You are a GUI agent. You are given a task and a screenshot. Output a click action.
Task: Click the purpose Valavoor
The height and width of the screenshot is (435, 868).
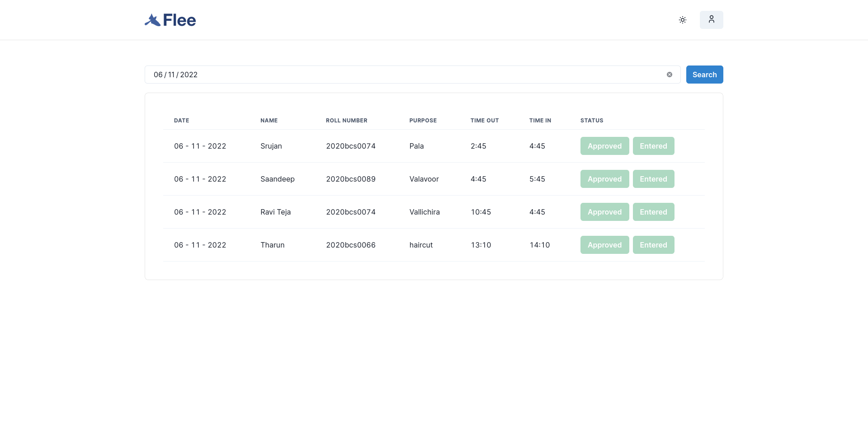[424, 179]
